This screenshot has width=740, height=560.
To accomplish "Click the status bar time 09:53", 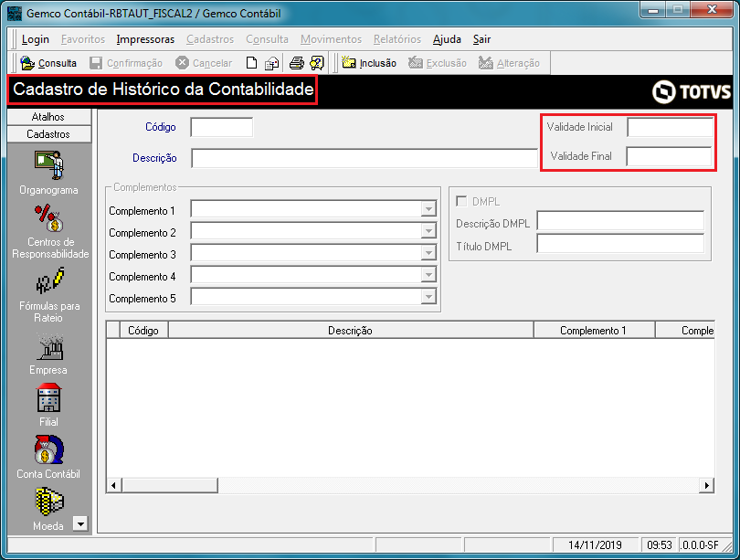I will [659, 544].
